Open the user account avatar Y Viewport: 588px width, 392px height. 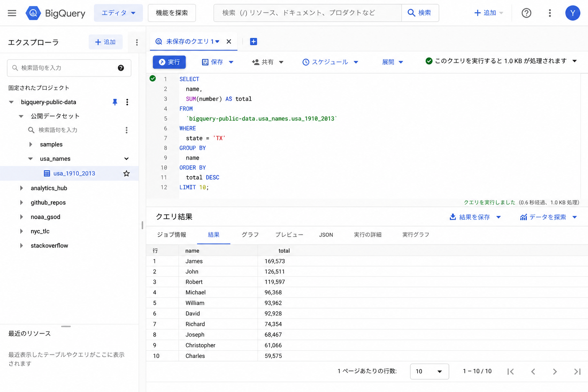[573, 13]
